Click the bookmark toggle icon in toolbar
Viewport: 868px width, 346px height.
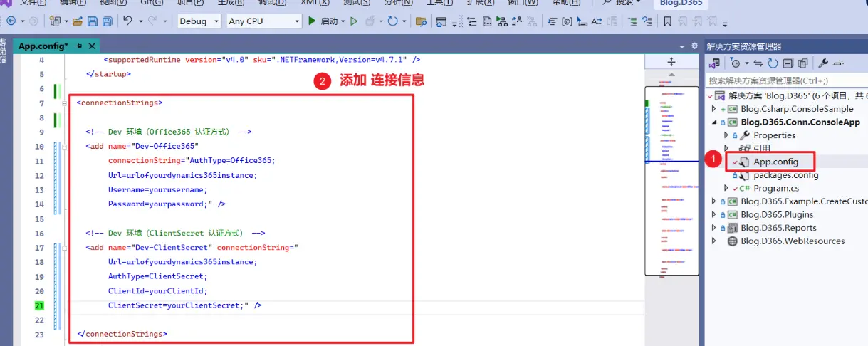click(667, 21)
